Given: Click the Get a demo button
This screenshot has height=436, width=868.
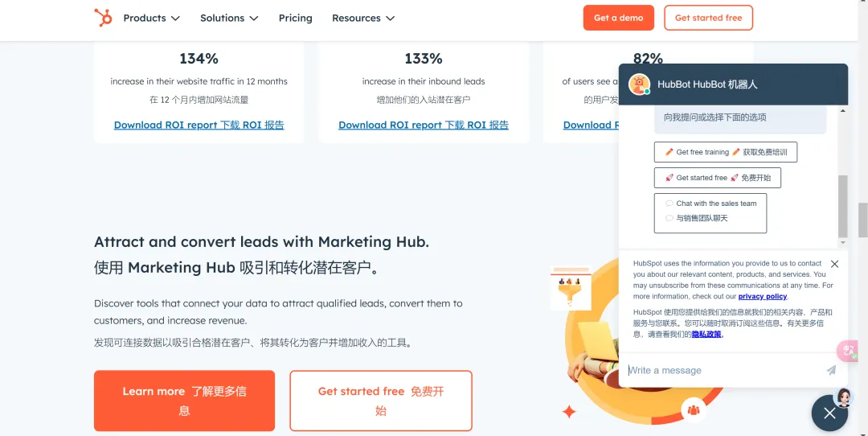Looking at the screenshot, I should pos(618,18).
